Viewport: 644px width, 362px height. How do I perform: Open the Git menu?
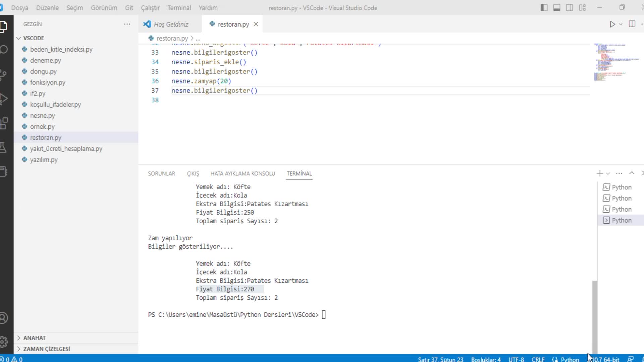129,8
